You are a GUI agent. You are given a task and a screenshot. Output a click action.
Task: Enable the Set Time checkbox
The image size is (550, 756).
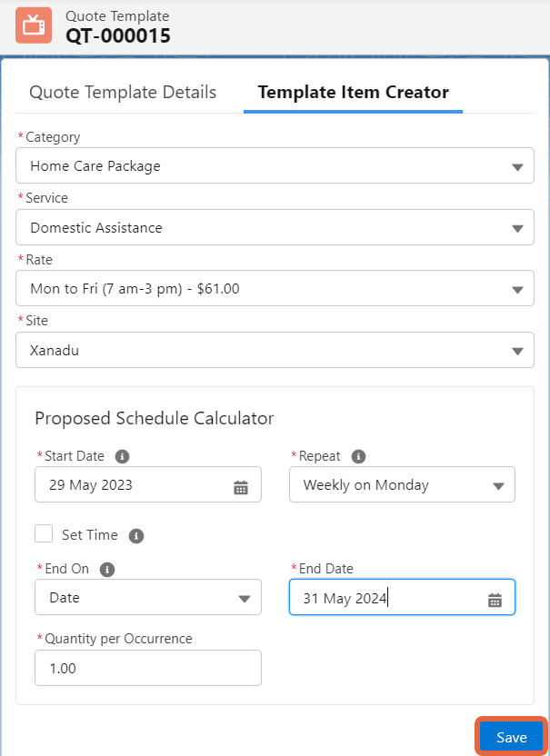[x=44, y=534]
